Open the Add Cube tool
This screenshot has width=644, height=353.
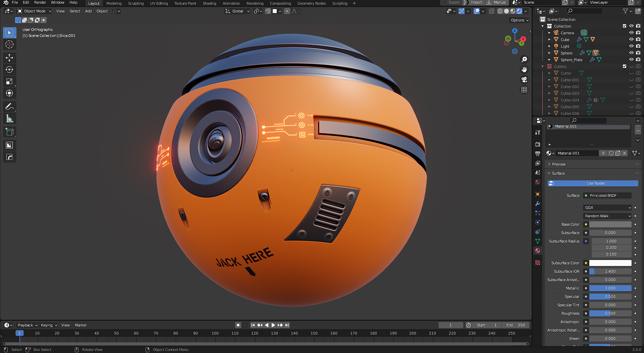point(9,132)
